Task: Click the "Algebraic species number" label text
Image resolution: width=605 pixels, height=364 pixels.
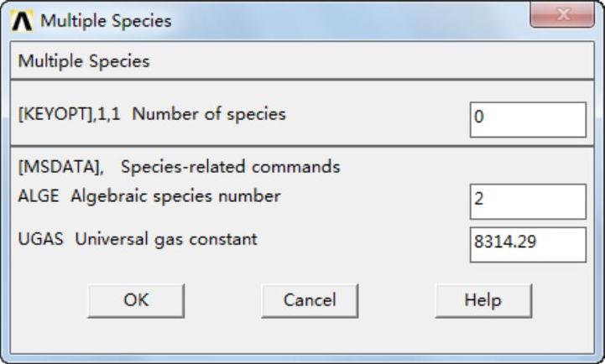Action: click(175, 197)
